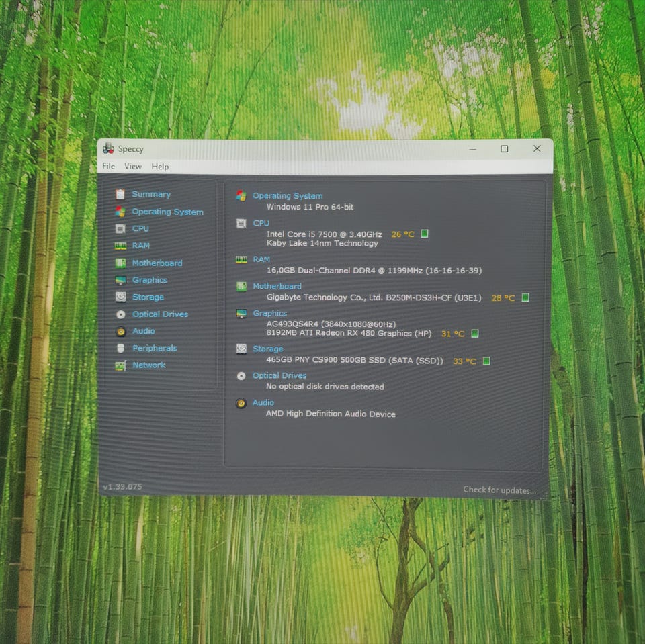
Task: Show Optical Drives section in sidebar
Action: point(160,314)
